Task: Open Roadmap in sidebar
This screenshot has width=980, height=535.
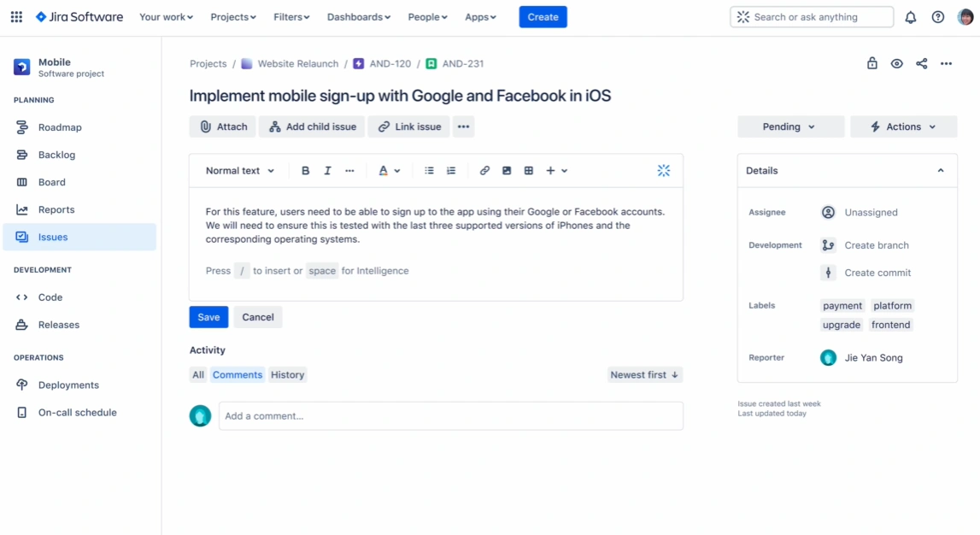Action: [79, 127]
